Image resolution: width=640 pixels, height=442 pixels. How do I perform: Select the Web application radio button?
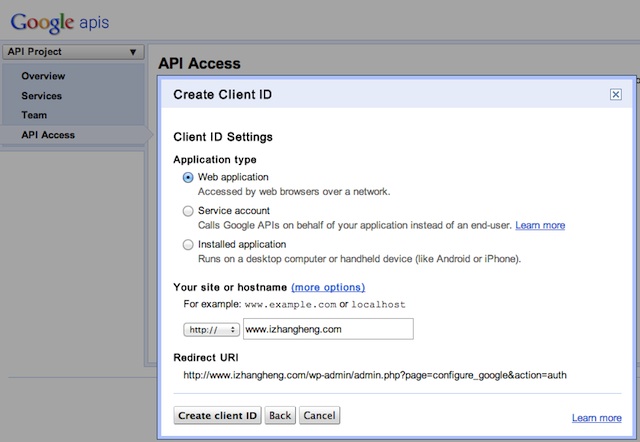point(188,177)
